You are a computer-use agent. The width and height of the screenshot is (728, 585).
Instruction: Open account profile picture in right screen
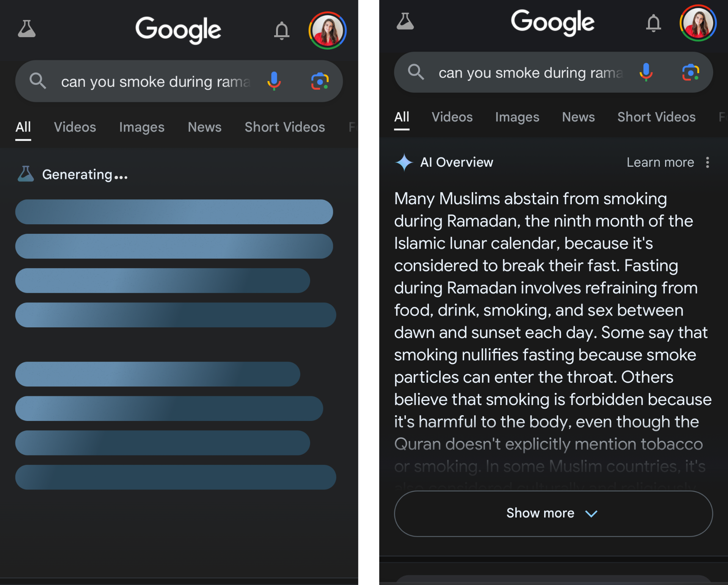(698, 23)
